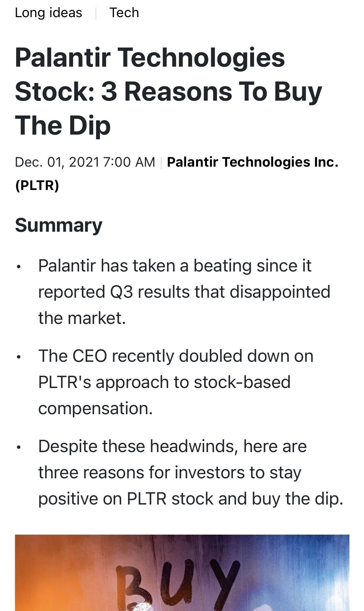
Task: Click the 7:00 AM publish time
Action: pos(129,162)
